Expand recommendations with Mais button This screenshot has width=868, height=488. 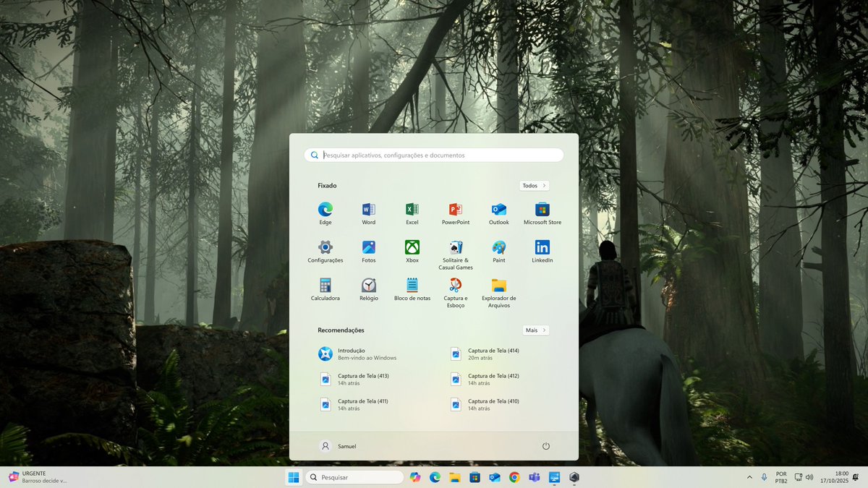[x=536, y=330]
